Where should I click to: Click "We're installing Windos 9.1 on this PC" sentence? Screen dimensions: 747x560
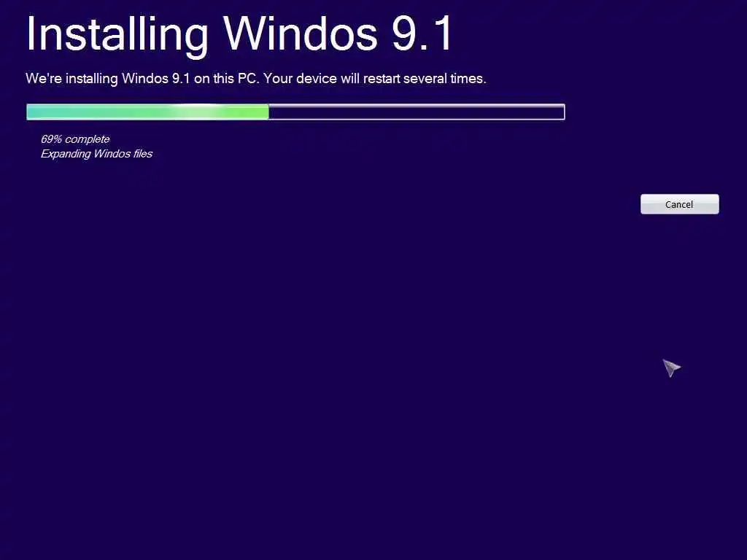click(x=142, y=79)
